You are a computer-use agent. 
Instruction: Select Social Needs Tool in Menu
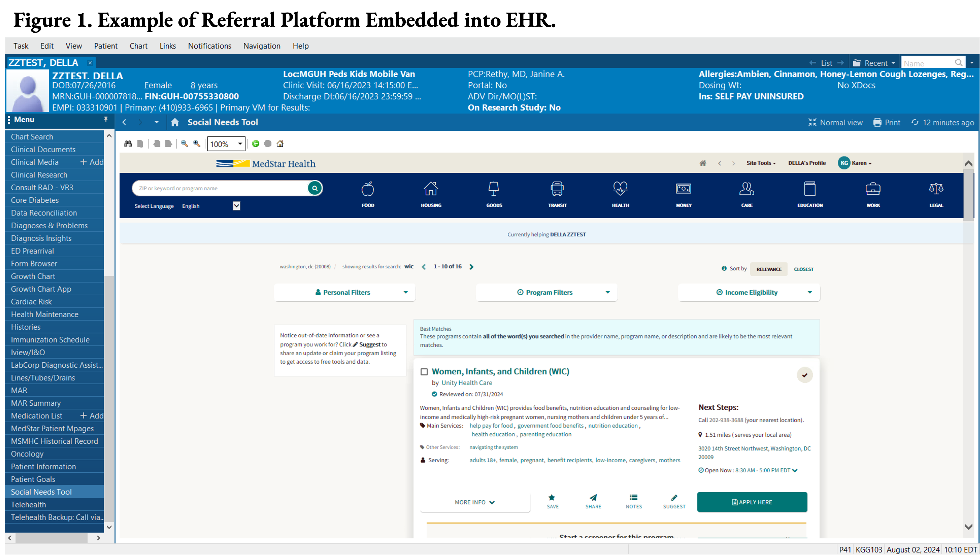54,492
